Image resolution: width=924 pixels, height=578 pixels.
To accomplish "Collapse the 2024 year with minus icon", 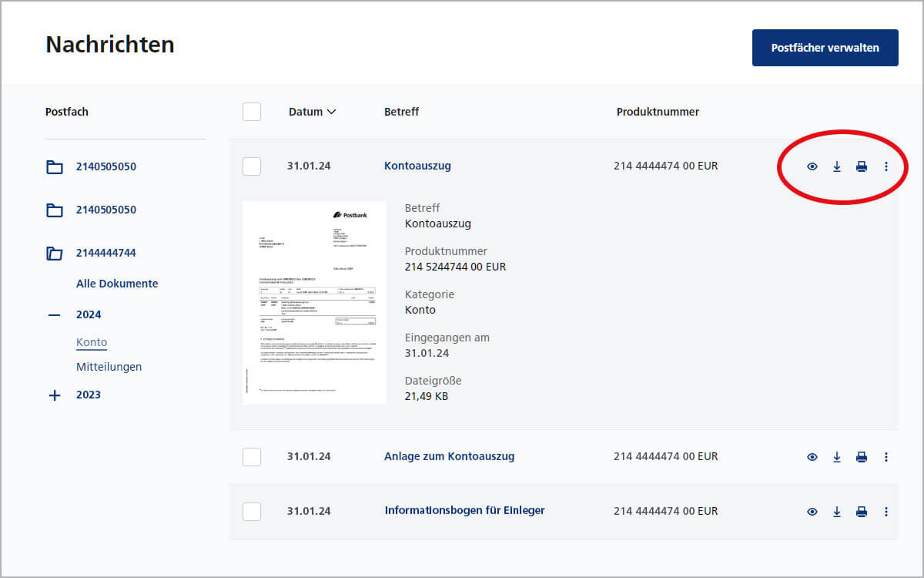I will pos(54,314).
